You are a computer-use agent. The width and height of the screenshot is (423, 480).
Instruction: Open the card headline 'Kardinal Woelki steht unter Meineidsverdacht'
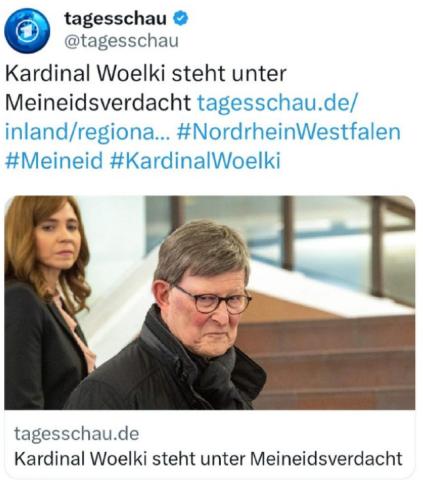[208, 459]
